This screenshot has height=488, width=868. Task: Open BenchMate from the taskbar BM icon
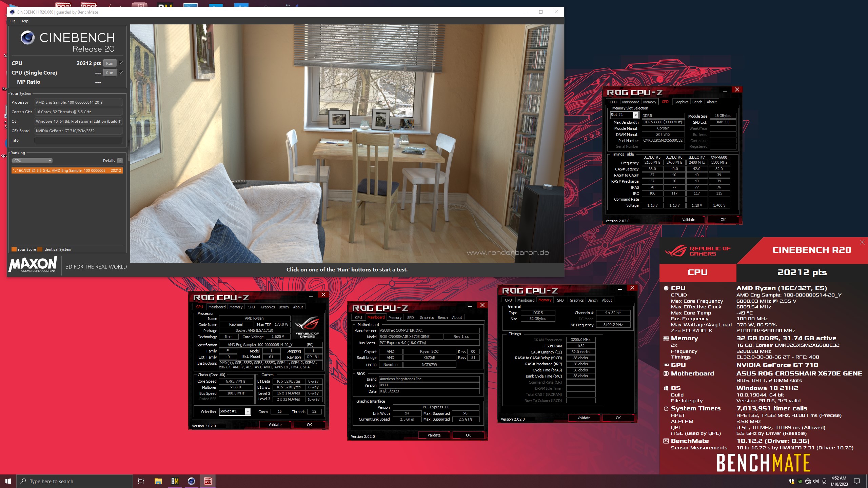click(175, 481)
